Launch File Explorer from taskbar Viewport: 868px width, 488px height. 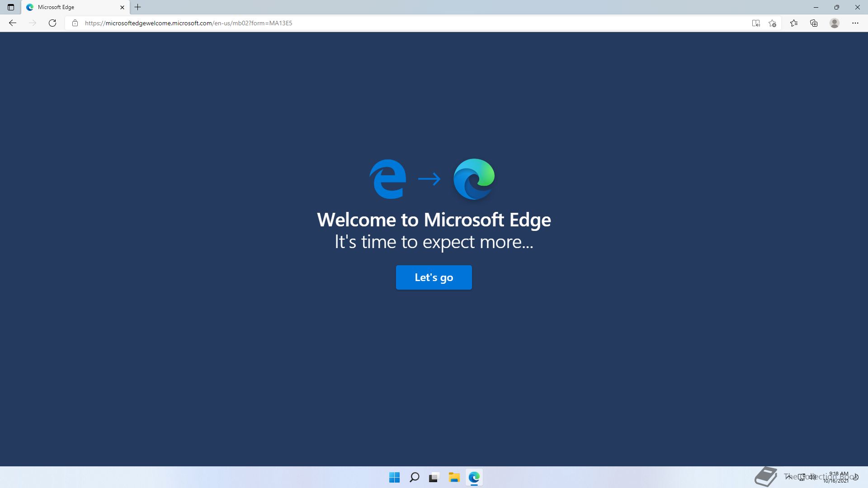click(x=454, y=477)
